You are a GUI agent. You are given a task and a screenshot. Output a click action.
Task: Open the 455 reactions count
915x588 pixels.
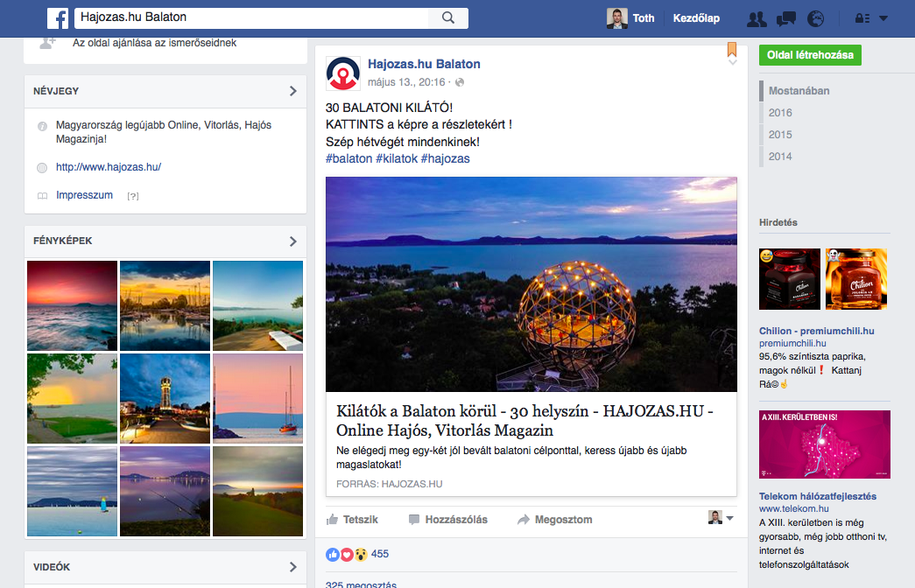[380, 554]
